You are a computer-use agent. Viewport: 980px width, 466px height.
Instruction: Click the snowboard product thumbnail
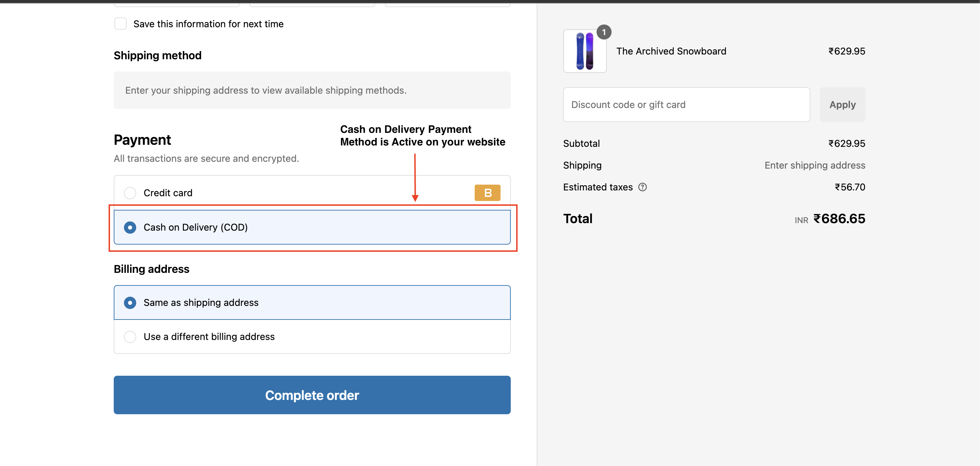[x=584, y=51]
